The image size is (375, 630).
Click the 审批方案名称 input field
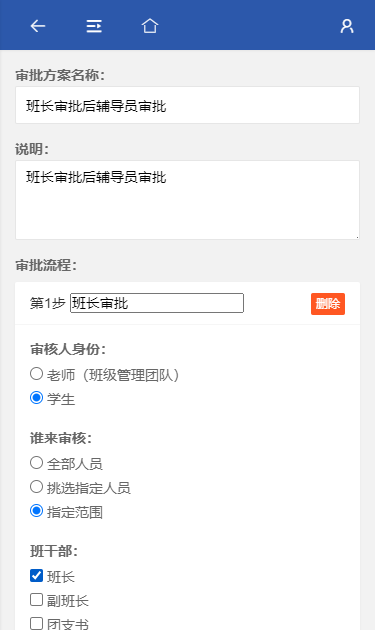point(187,105)
